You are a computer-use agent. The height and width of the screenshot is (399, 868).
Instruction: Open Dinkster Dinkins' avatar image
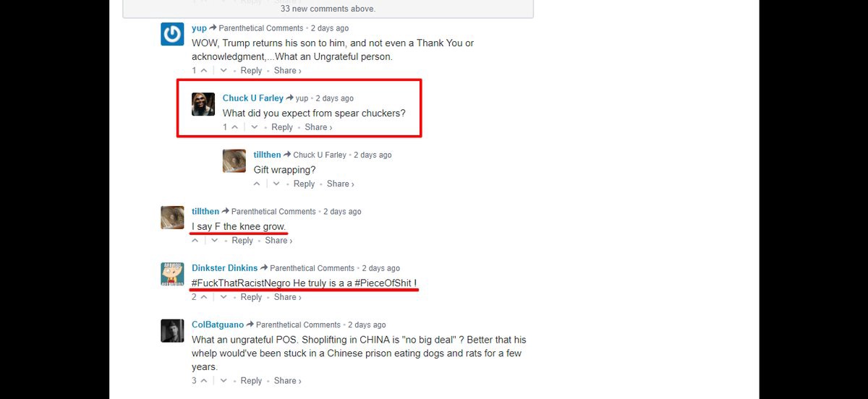point(172,274)
